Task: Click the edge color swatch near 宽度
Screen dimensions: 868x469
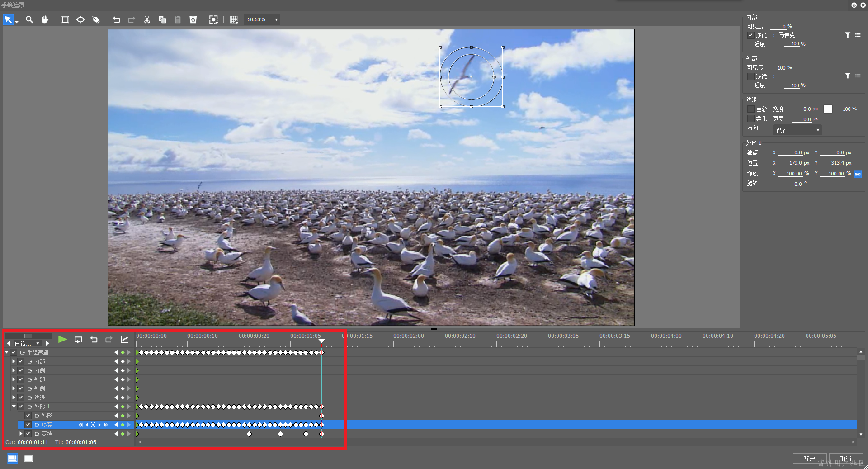Action: [x=828, y=109]
